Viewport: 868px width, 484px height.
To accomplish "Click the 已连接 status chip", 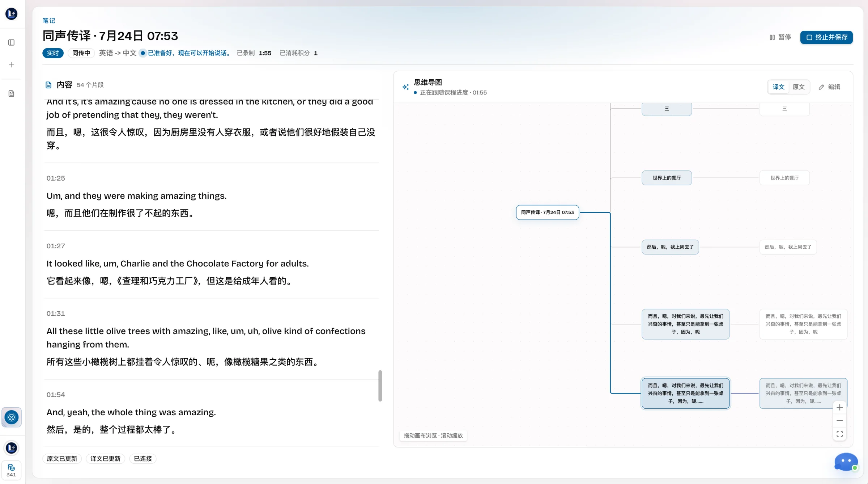I will pyautogui.click(x=143, y=459).
